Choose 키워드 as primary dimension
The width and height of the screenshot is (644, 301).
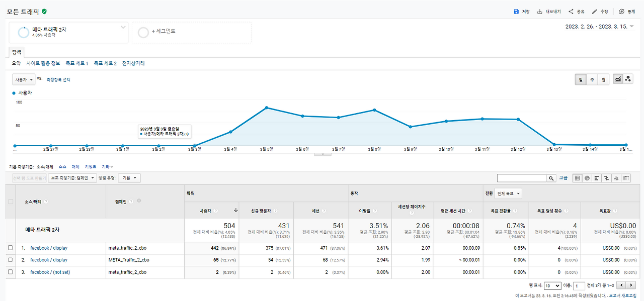91,166
